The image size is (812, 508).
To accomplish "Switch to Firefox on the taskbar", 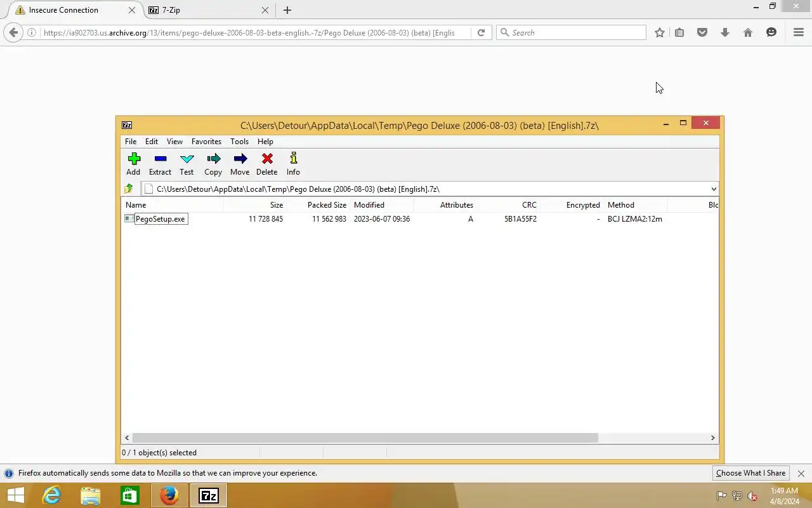I will (169, 495).
